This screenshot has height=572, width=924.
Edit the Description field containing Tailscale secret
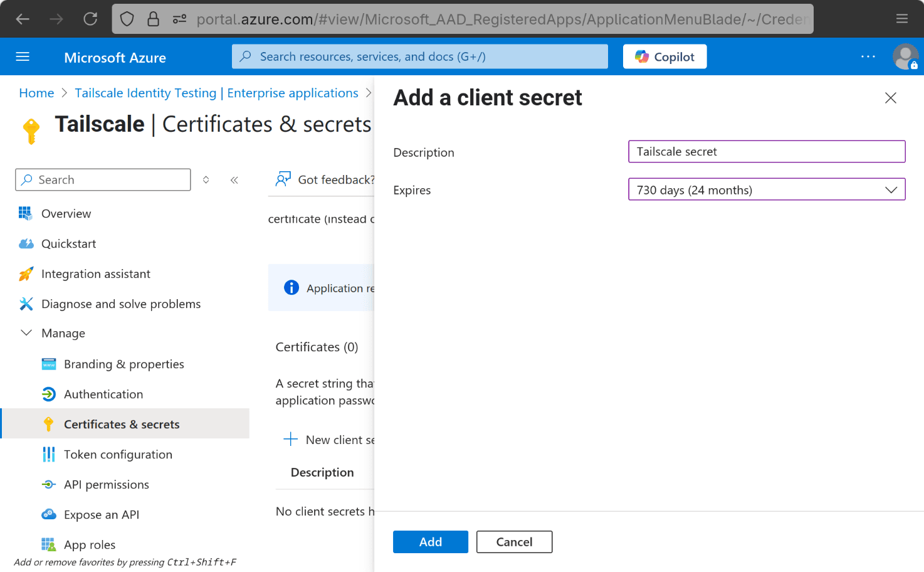coord(766,151)
